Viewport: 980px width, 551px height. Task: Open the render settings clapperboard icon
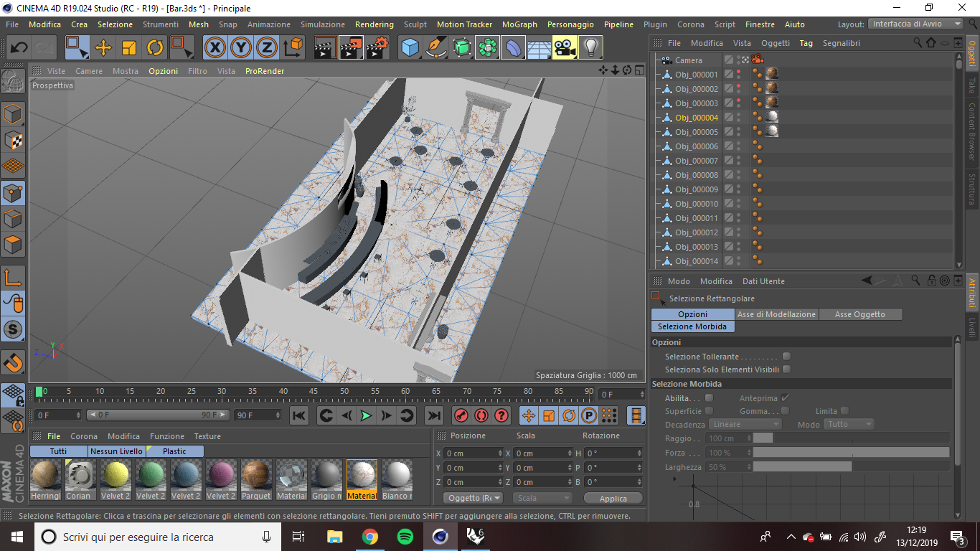pyautogui.click(x=377, y=48)
